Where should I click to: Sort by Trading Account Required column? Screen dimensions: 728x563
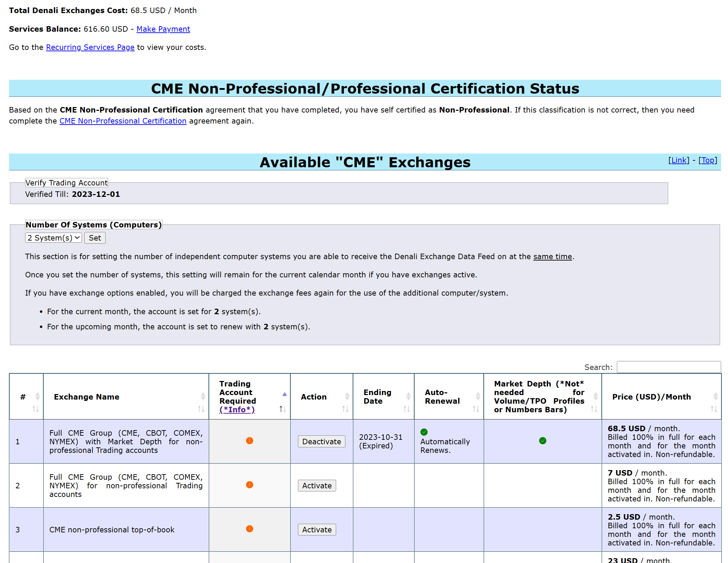click(282, 409)
